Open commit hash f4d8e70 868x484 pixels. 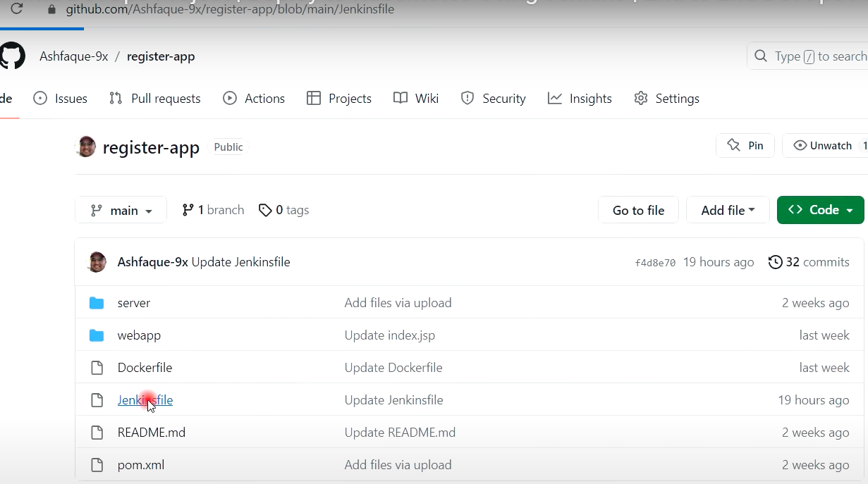pos(655,263)
